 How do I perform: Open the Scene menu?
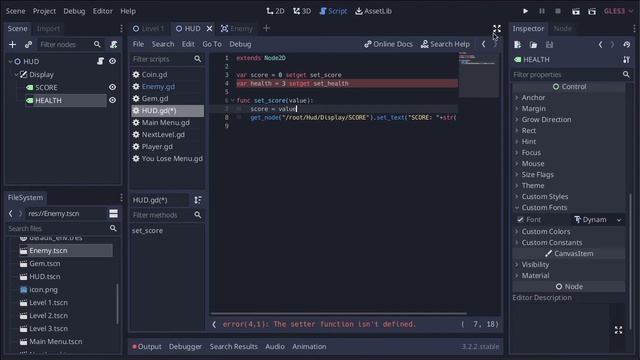click(x=16, y=11)
